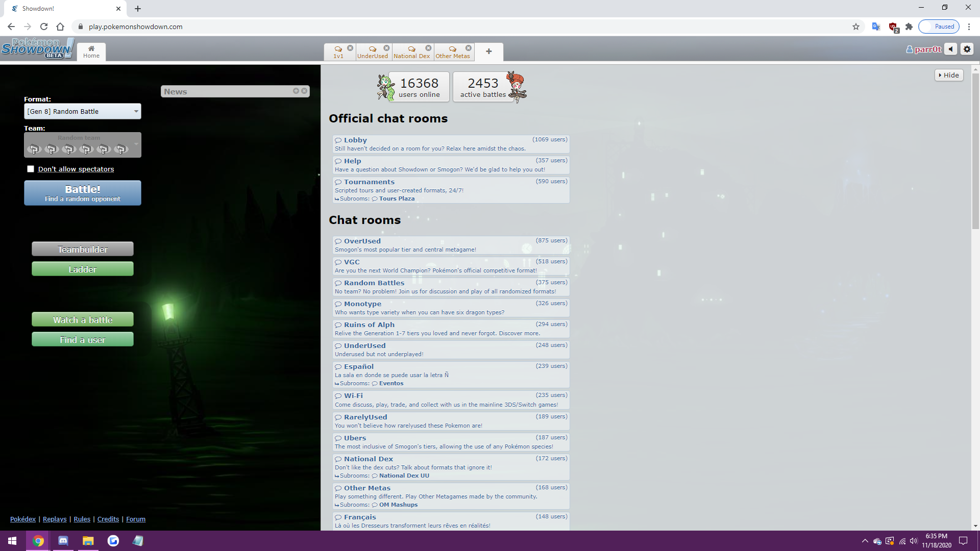Join the Français chat room
980x551 pixels.
[x=451, y=521]
